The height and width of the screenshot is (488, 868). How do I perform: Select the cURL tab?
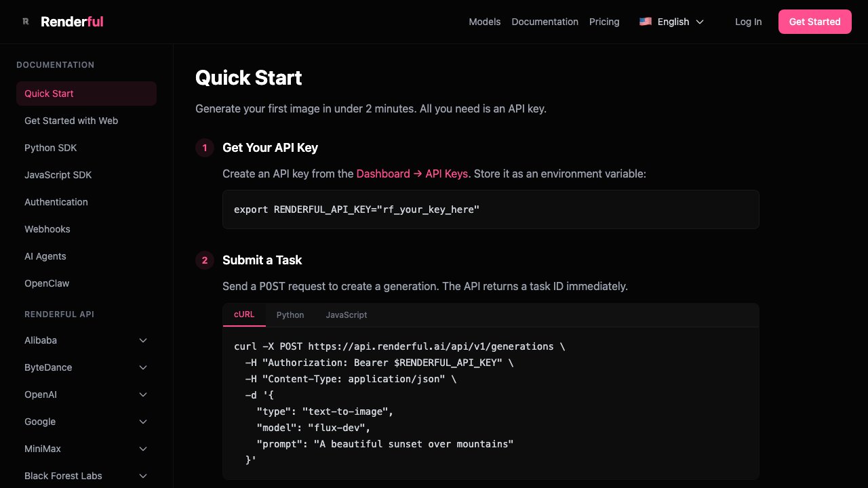click(x=244, y=314)
